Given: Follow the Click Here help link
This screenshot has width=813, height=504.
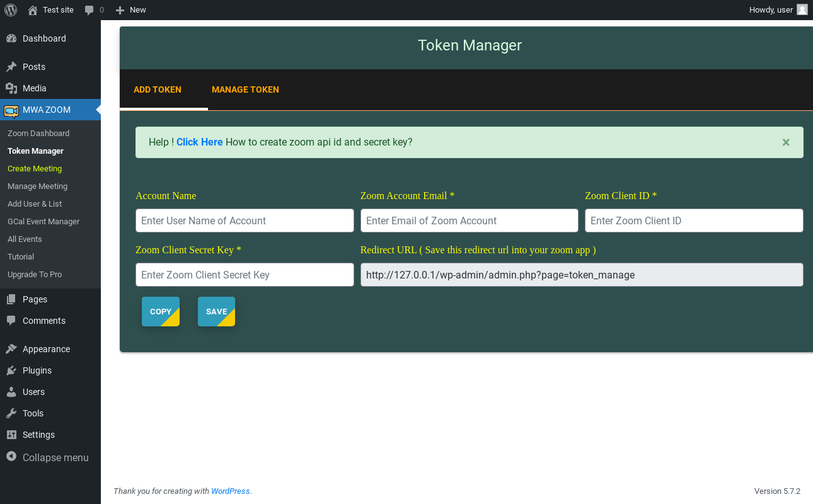Looking at the screenshot, I should [199, 142].
